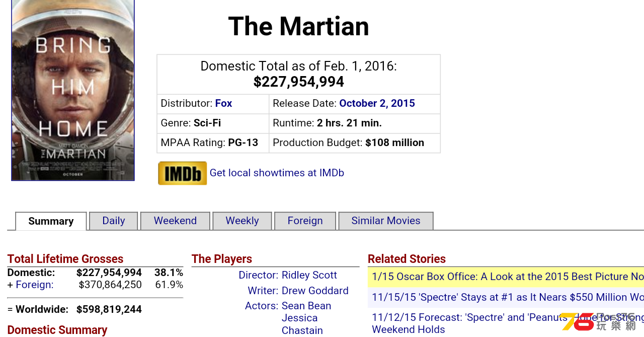
Task: Open Get local showtimes at IMDb link
Action: tap(277, 173)
